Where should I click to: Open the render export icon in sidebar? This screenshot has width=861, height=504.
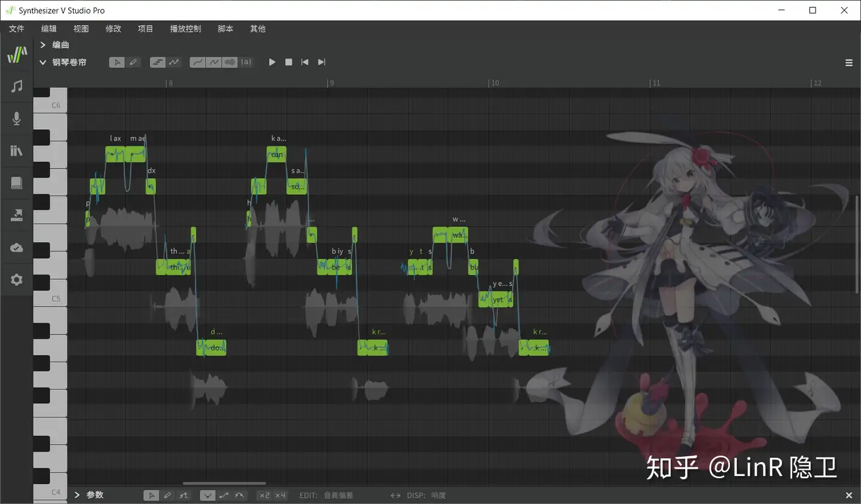[17, 215]
